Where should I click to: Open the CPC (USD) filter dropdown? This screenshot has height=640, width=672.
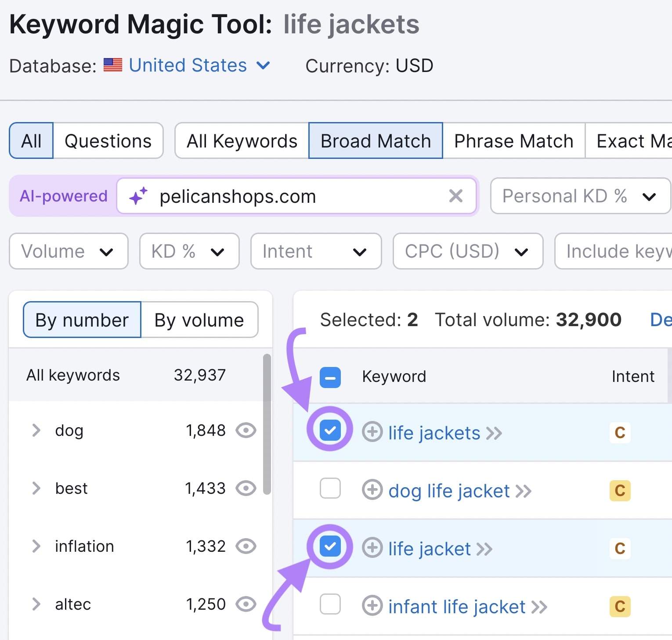[x=468, y=251]
